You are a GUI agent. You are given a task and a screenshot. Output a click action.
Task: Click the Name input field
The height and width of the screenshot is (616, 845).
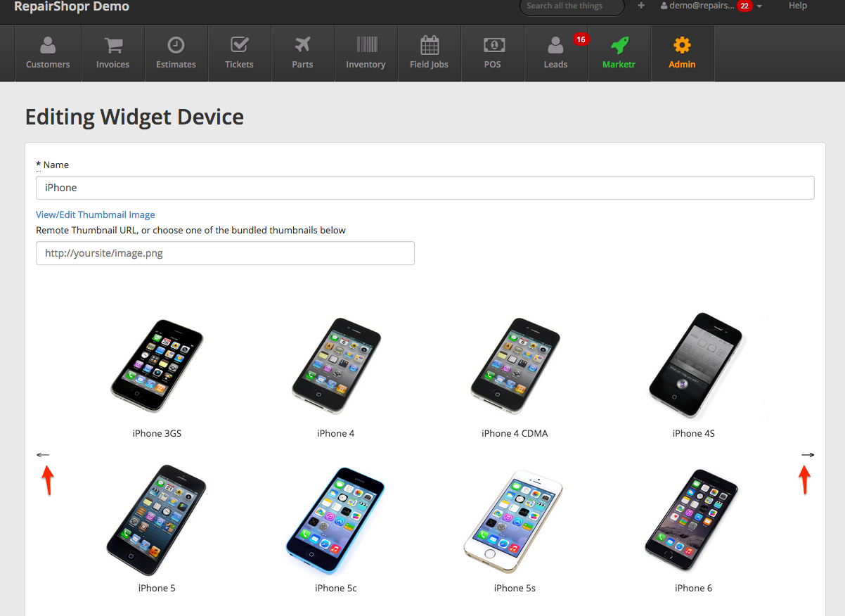[x=425, y=188]
